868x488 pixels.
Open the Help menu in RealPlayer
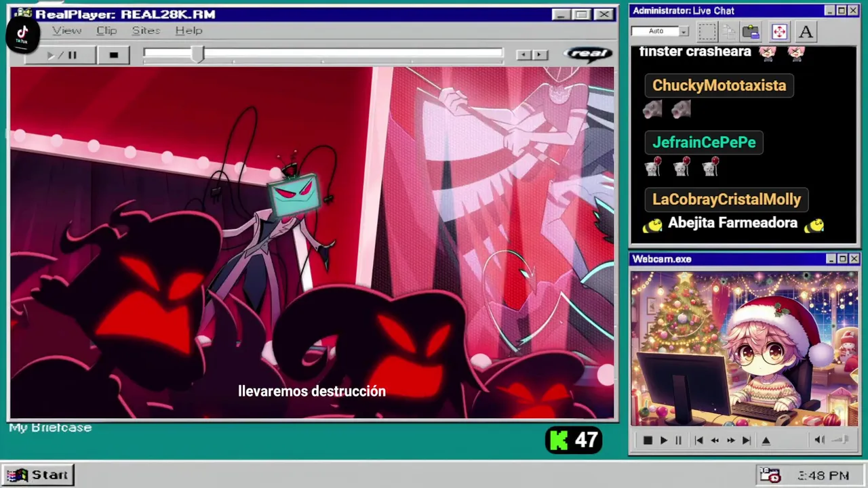[189, 30]
